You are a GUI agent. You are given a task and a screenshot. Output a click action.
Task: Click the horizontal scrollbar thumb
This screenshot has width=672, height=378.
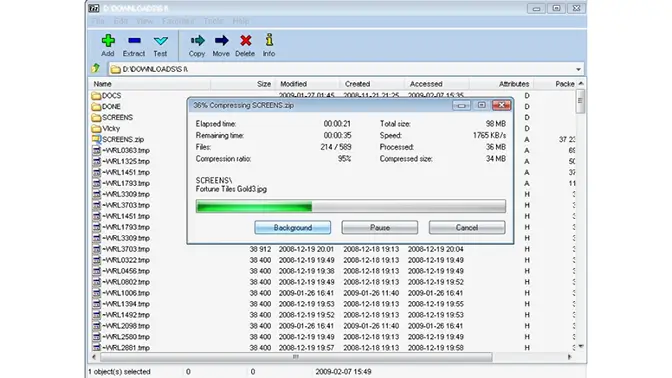tap(296, 357)
